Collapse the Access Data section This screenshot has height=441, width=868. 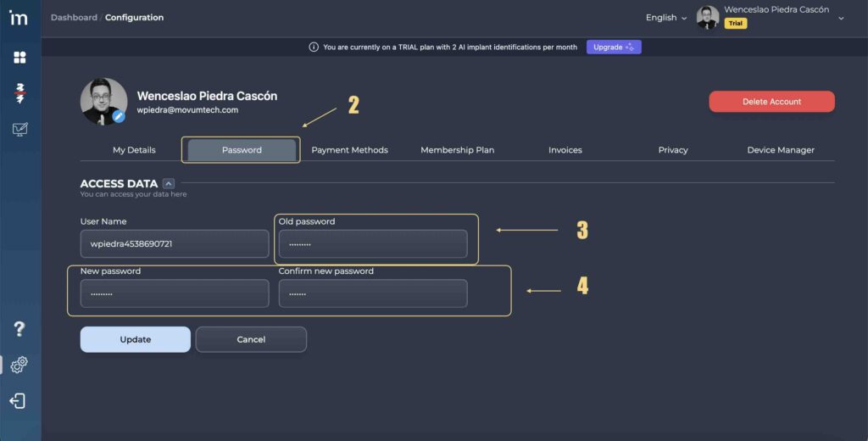[x=169, y=183]
